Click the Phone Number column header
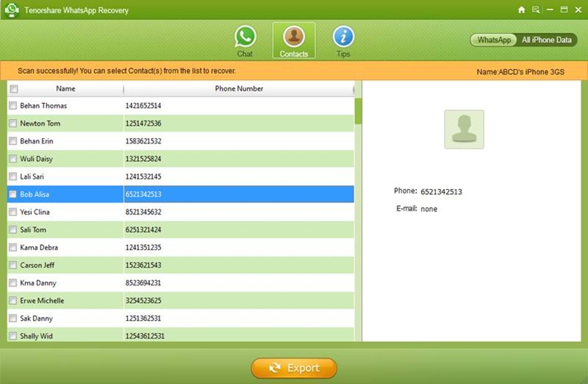This screenshot has width=588, height=384. (x=239, y=88)
